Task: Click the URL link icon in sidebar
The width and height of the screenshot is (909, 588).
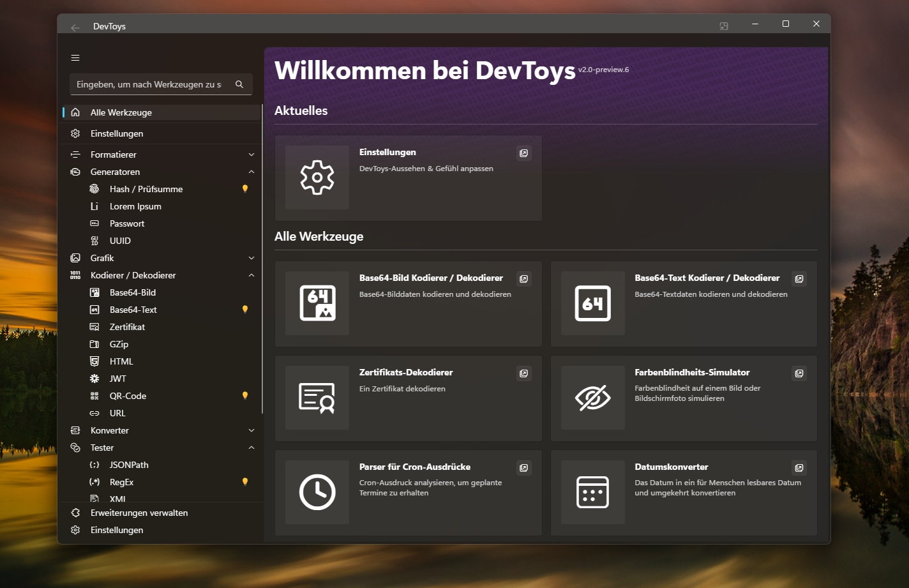Action: (94, 413)
